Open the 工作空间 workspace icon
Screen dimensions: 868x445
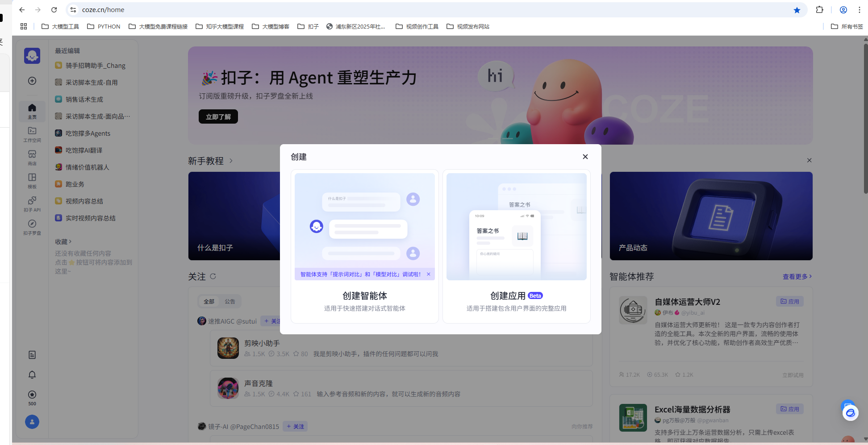tap(32, 134)
